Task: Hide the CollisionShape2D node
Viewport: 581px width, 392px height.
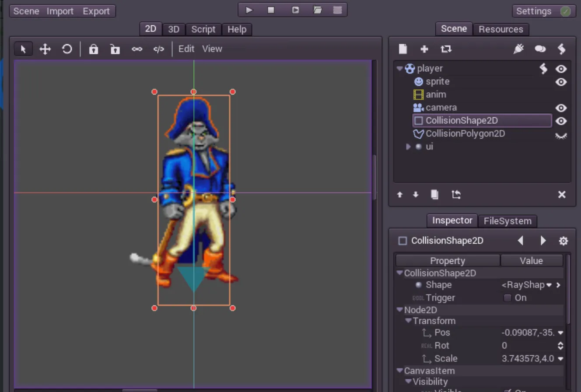Action: pyautogui.click(x=561, y=121)
